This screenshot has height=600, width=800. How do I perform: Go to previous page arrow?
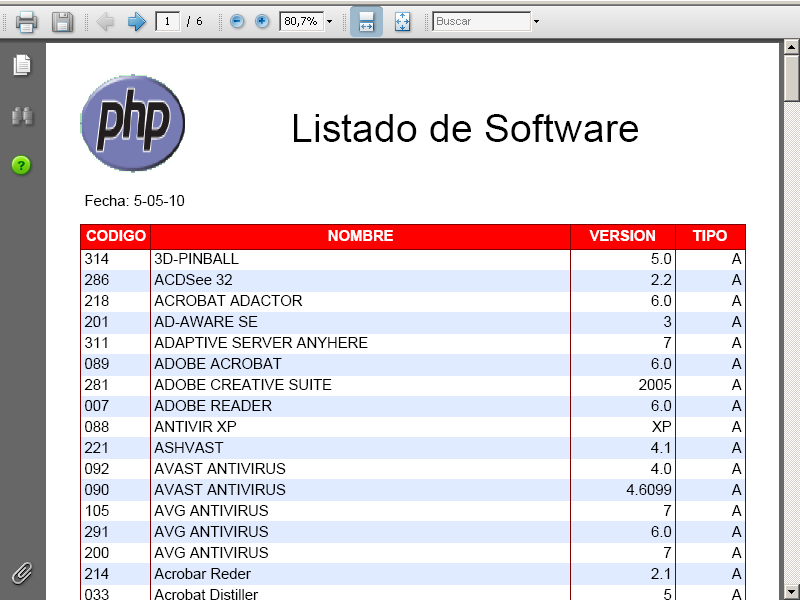coord(106,21)
